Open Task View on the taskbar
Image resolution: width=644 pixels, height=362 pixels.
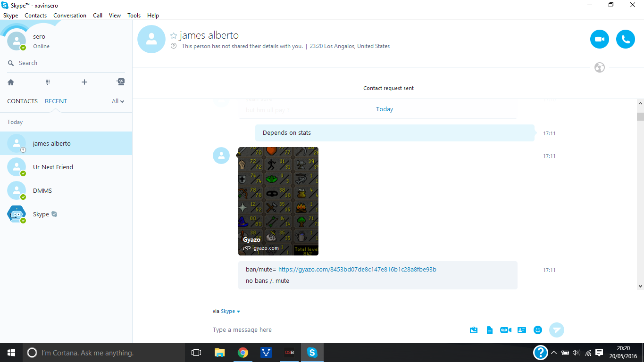(x=196, y=353)
